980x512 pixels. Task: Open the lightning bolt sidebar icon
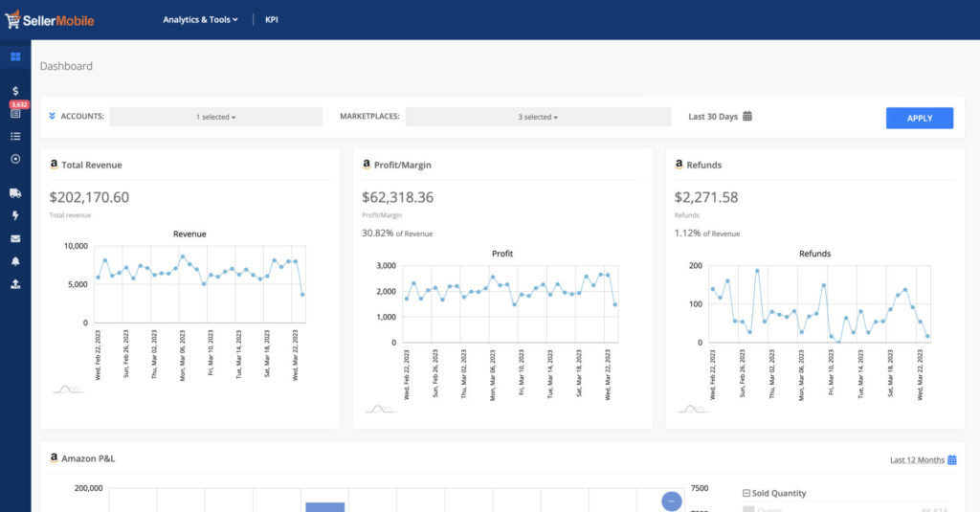(15, 215)
